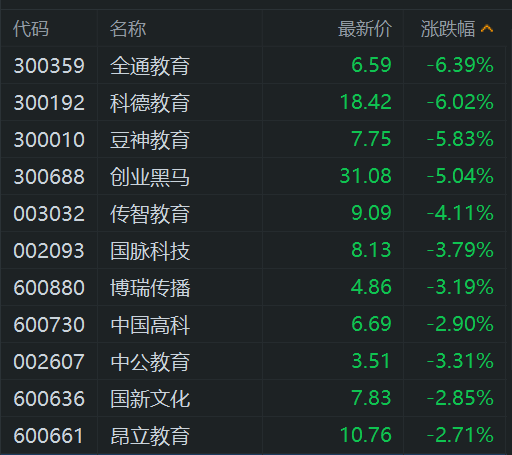Click stock code 600636
The height and width of the screenshot is (455, 512).
click(49, 399)
